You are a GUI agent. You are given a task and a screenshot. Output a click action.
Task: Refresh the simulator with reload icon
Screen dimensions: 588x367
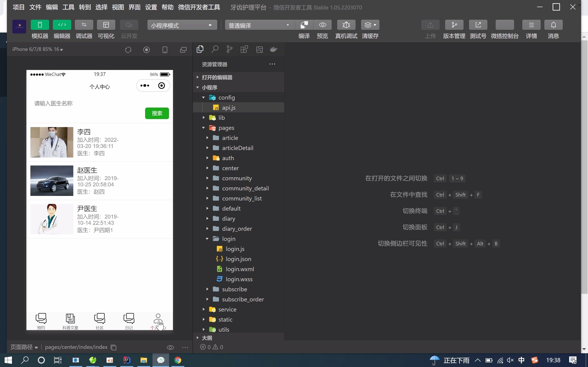[128, 50]
